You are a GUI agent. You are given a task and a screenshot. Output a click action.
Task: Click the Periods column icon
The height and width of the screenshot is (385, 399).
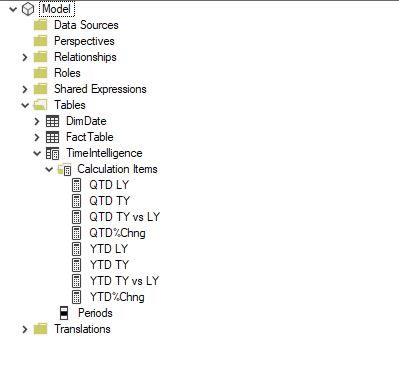click(64, 313)
